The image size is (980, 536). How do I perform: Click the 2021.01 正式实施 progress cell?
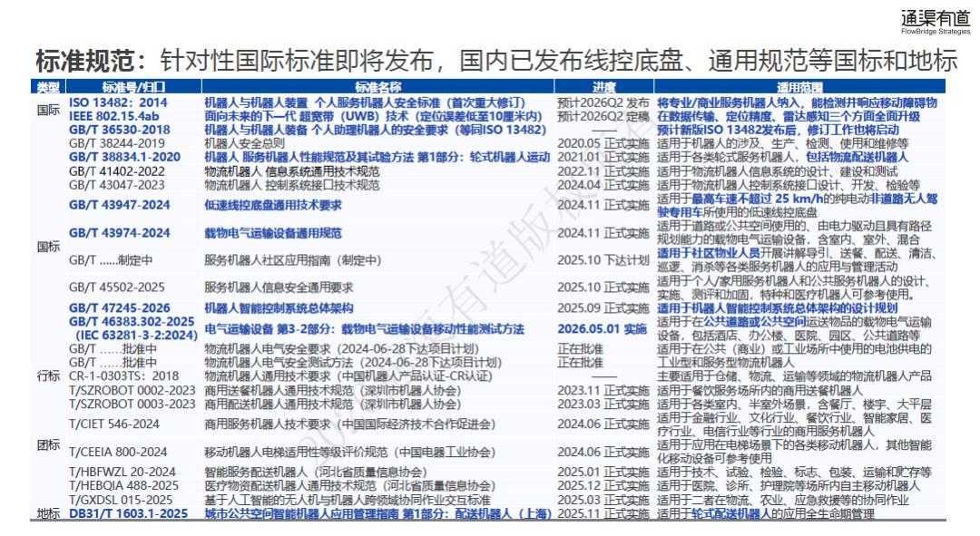point(603,158)
